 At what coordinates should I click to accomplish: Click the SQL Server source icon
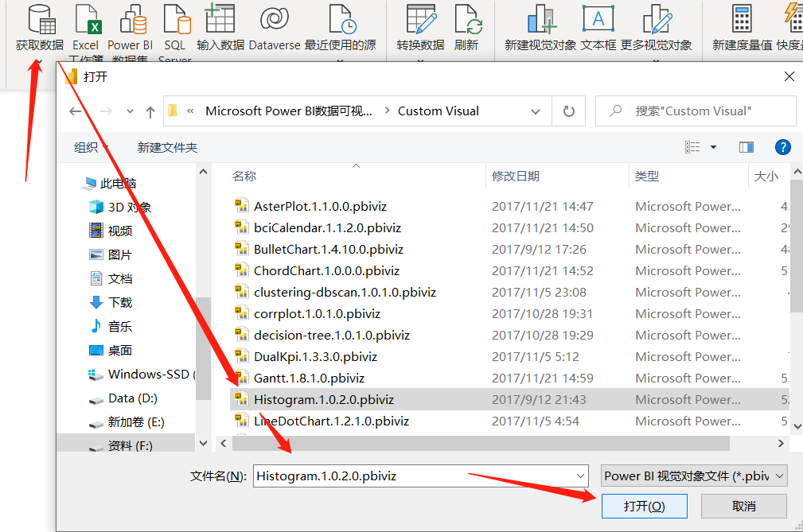[177, 19]
